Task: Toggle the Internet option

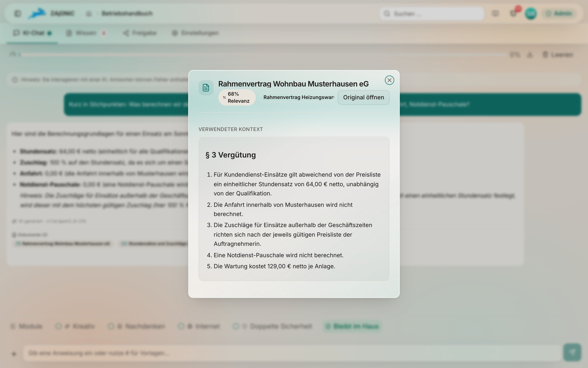Action: (x=199, y=326)
